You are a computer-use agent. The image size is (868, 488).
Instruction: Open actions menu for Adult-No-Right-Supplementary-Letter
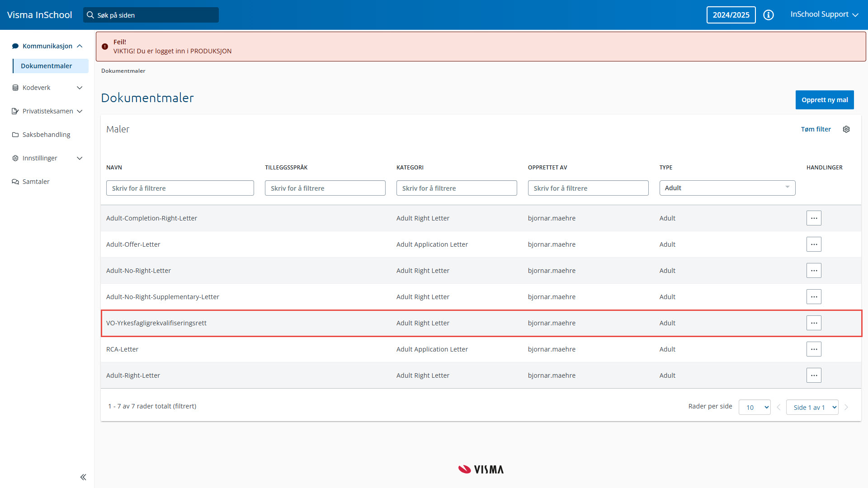point(814,297)
